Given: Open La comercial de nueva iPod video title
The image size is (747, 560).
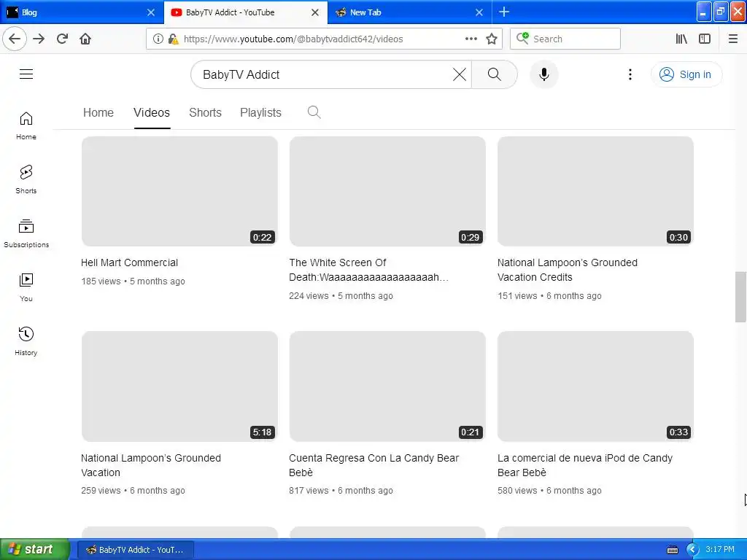Looking at the screenshot, I should tap(584, 465).
